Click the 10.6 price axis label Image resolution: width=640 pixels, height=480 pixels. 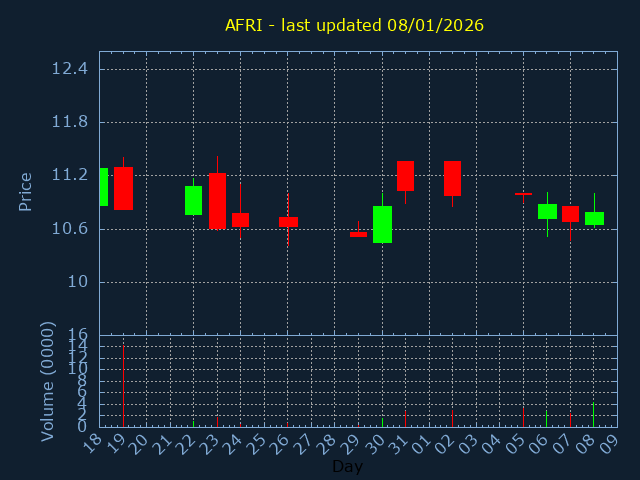pyautogui.click(x=70, y=229)
